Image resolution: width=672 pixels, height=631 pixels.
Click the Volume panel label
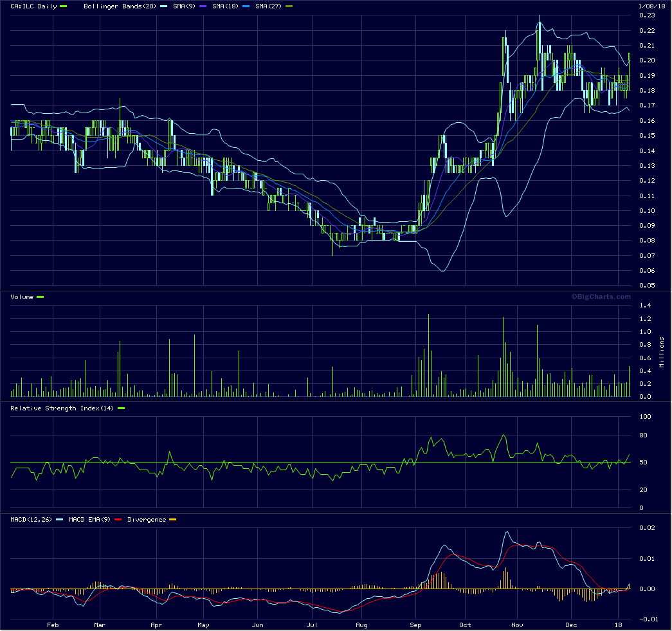22,297
